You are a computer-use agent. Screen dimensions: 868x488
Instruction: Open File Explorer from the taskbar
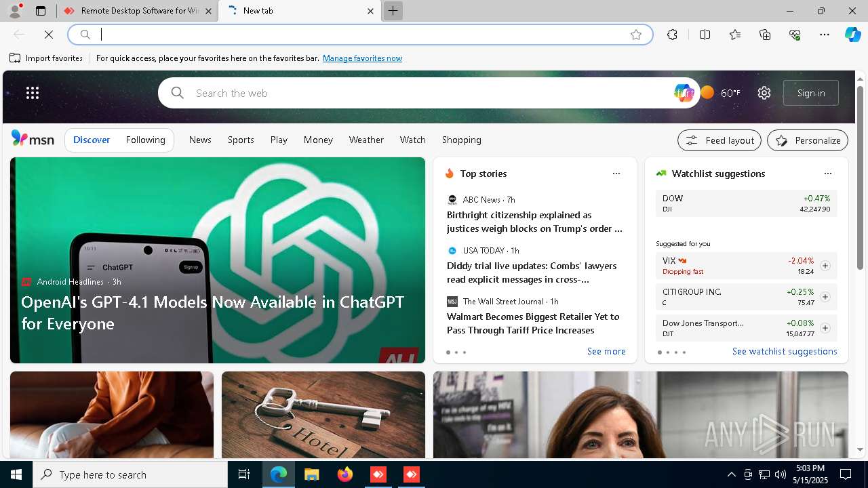pos(311,474)
